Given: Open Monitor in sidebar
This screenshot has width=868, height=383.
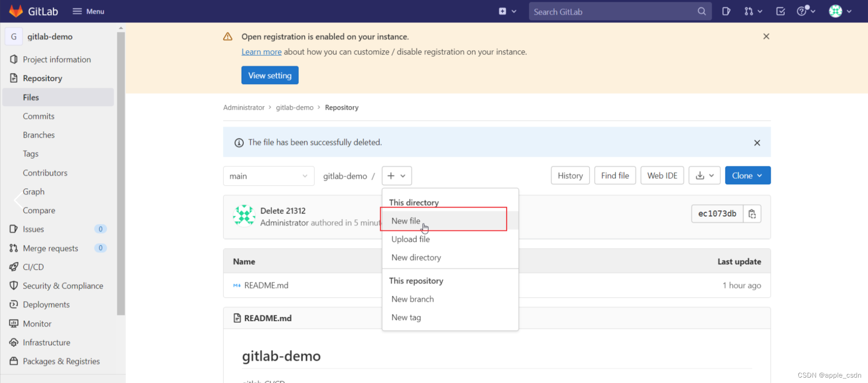Looking at the screenshot, I should pyautogui.click(x=37, y=324).
